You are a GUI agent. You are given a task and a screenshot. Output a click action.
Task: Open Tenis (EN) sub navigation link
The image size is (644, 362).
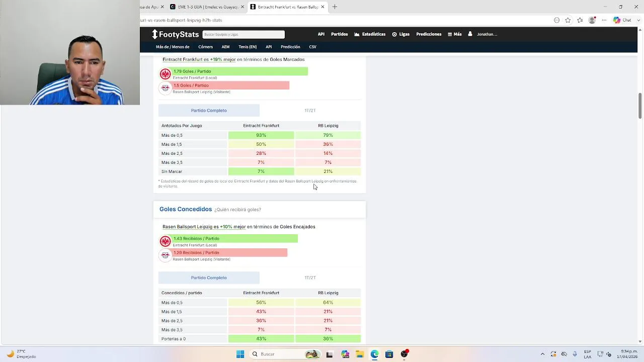click(x=248, y=47)
